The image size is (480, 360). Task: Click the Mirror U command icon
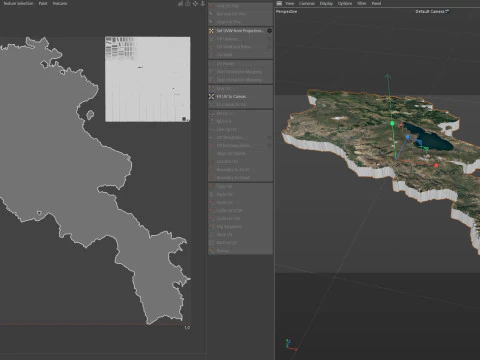pyautogui.click(x=211, y=114)
